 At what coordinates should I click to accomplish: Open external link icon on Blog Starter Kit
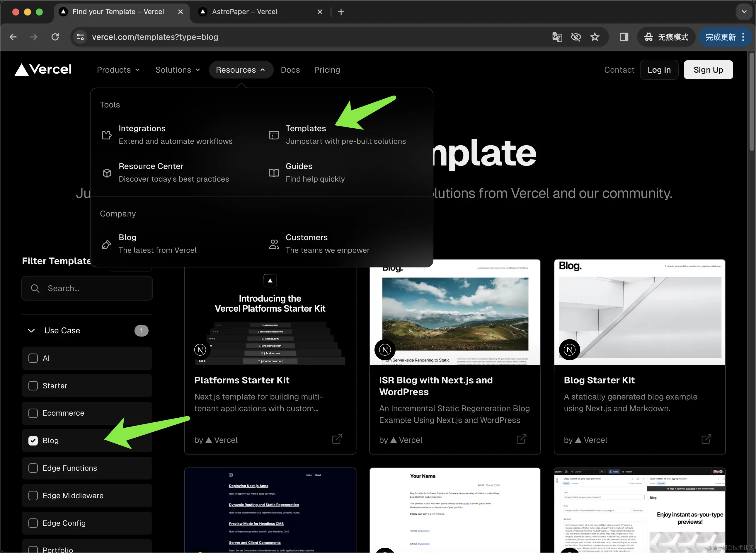[706, 439]
